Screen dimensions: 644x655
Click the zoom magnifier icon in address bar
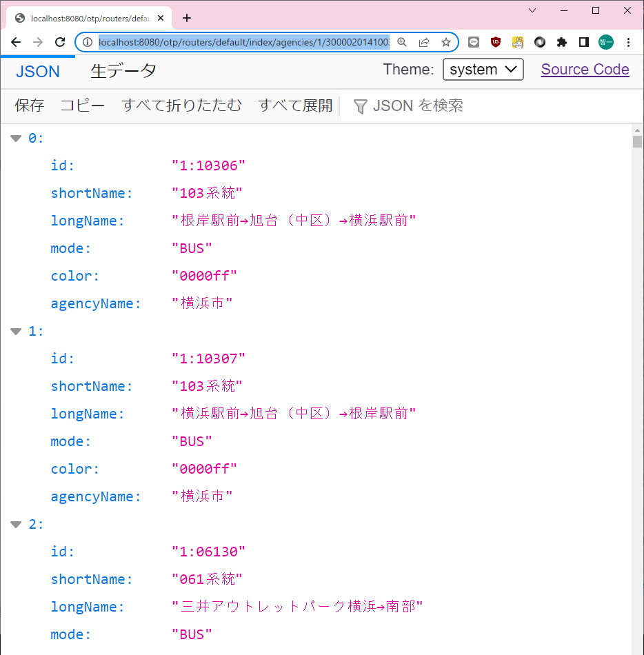click(x=402, y=42)
